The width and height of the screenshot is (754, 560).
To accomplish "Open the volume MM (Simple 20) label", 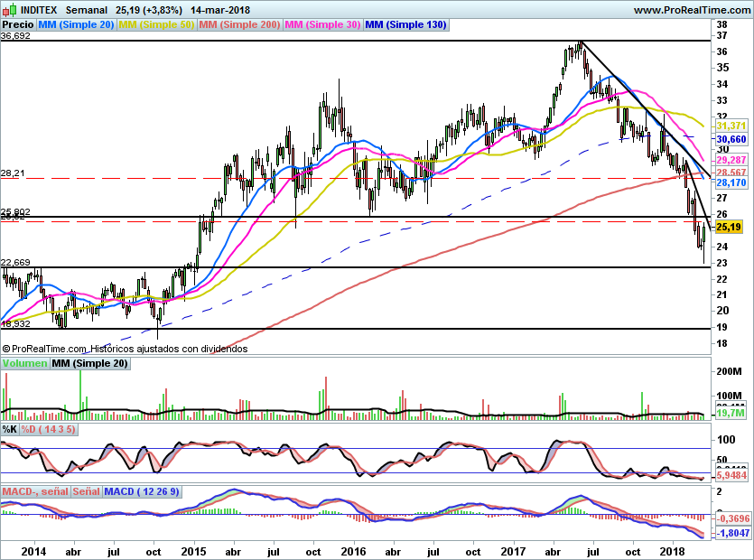I will [x=90, y=363].
